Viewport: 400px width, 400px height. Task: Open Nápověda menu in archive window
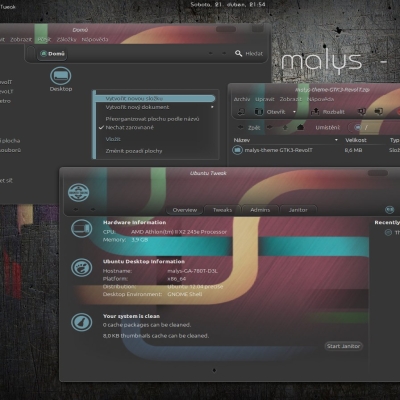point(320,99)
